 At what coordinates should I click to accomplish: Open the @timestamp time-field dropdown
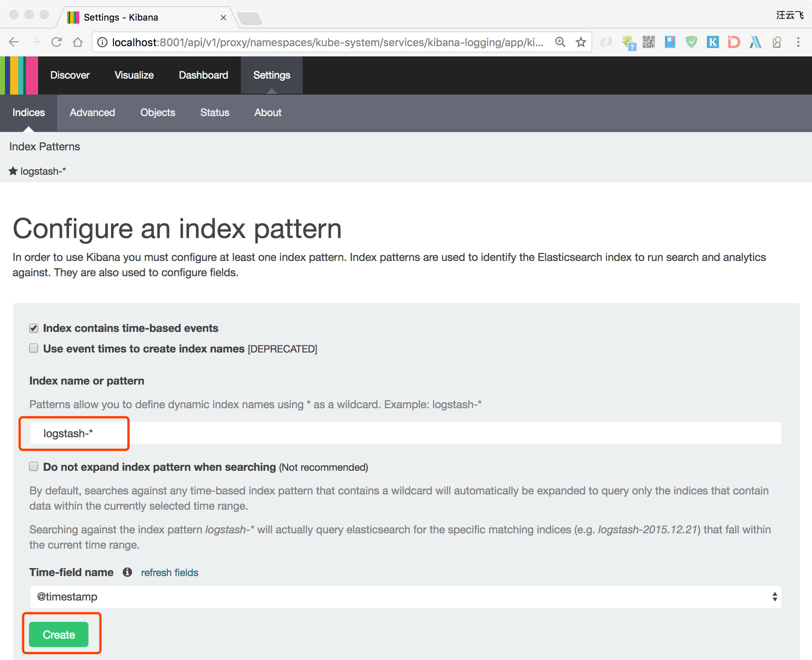[x=406, y=597]
